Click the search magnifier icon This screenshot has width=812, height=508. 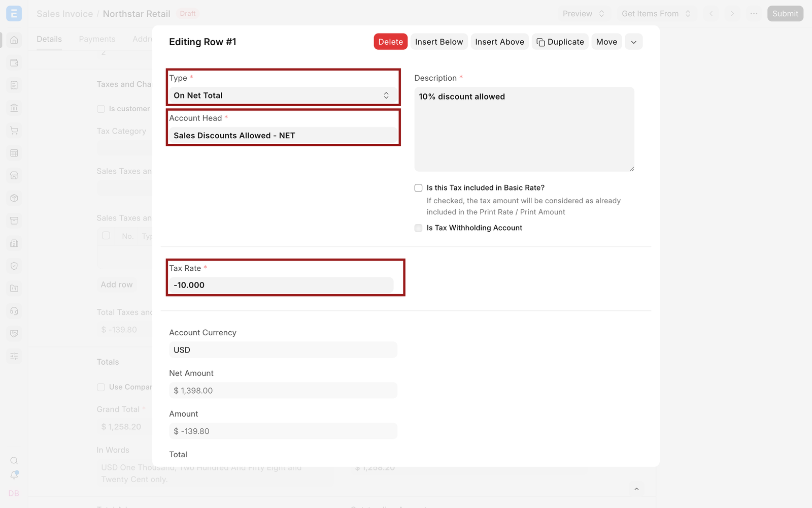tap(14, 460)
